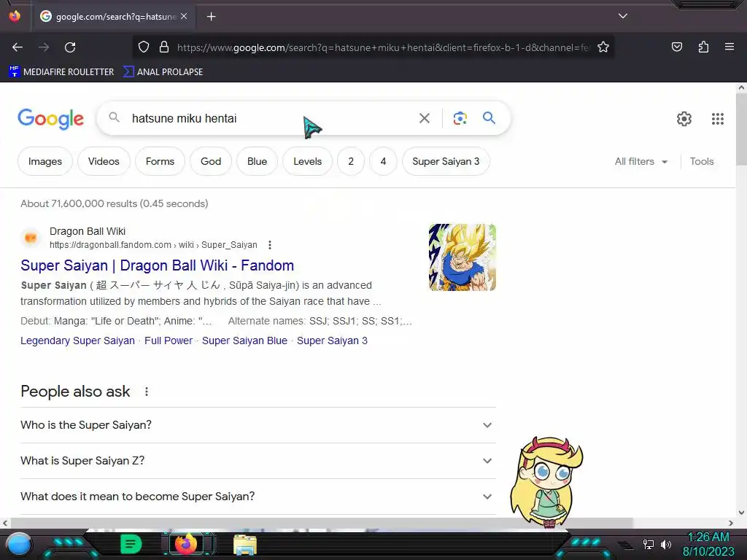
Task: Select the Levels filter chip
Action: [307, 161]
